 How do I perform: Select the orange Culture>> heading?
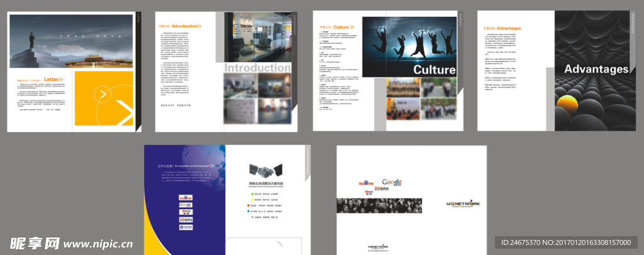tap(344, 28)
